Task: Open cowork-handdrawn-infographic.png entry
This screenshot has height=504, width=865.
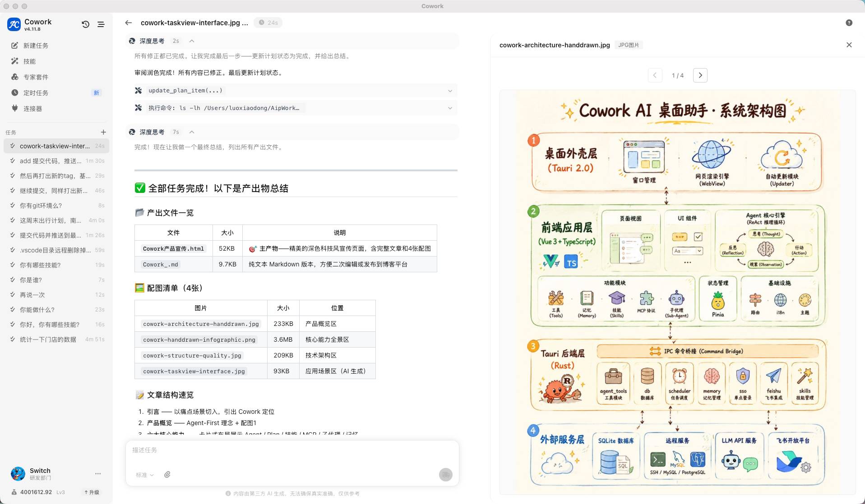Action: pyautogui.click(x=199, y=340)
